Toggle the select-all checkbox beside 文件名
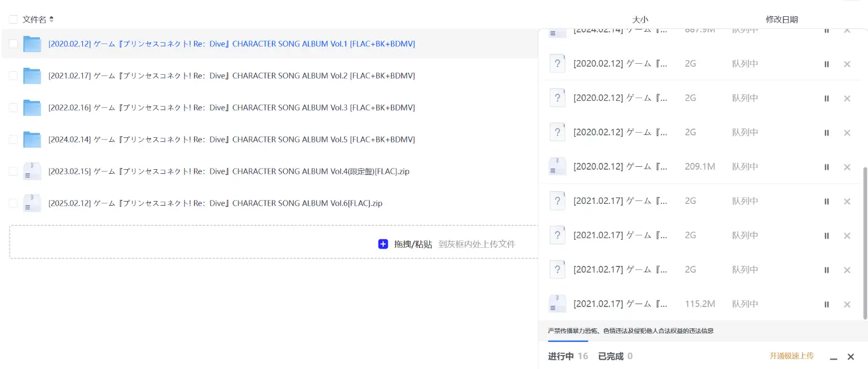 (x=13, y=20)
